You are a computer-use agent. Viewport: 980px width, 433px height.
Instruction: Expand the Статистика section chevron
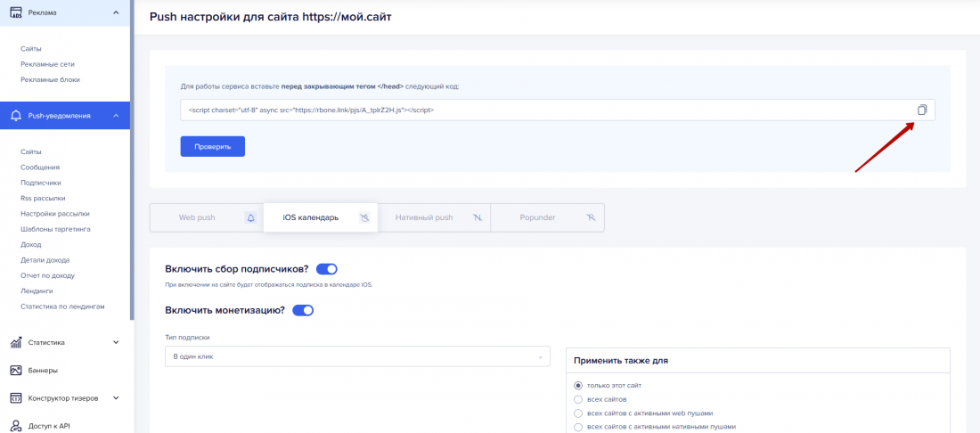coord(116,342)
